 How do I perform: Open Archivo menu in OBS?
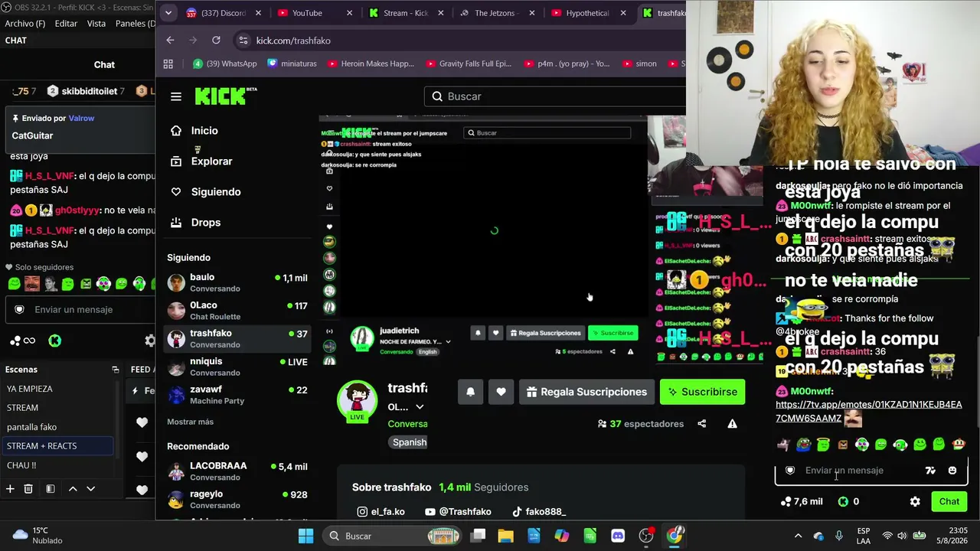pos(25,24)
